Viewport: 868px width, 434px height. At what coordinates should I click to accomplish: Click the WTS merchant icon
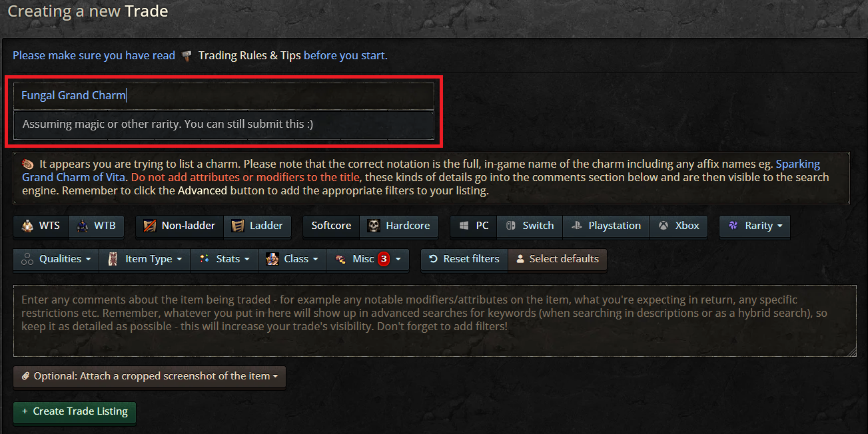(x=27, y=226)
